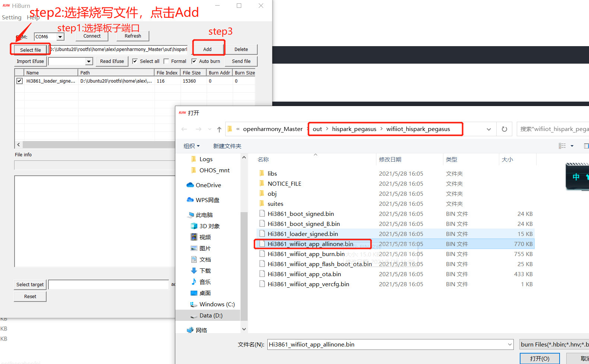Click the Read Efuse button
The width and height of the screenshot is (589, 364).
(x=112, y=61)
